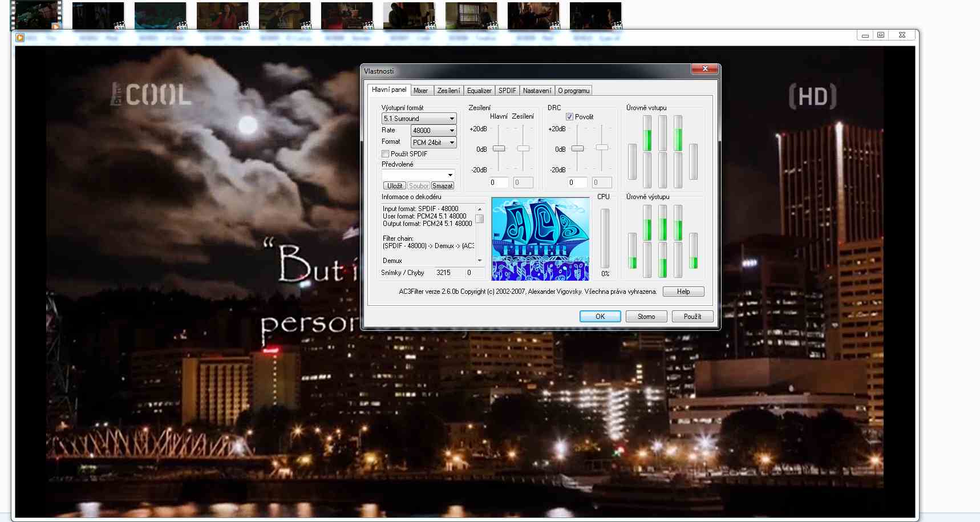
Task: Click the Help button
Action: coord(683,292)
